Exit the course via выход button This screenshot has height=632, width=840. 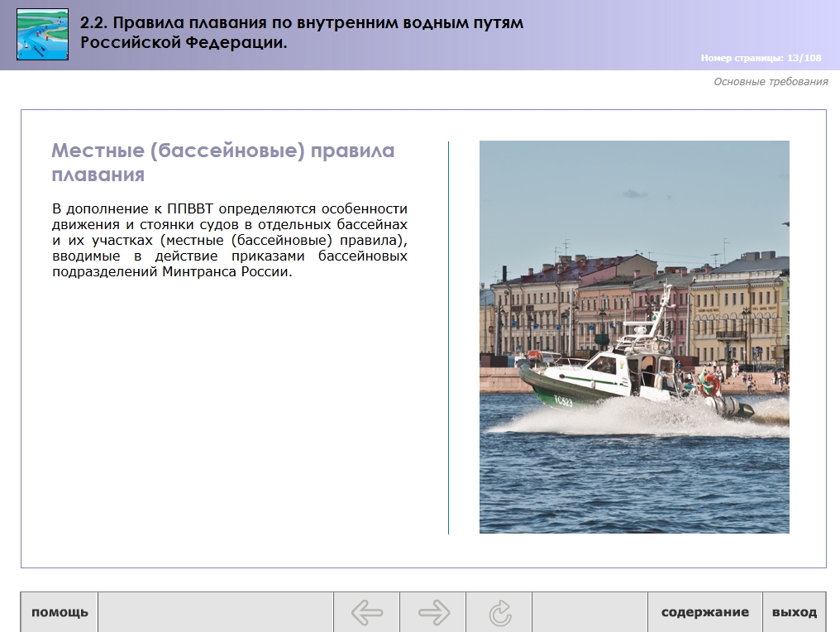tap(794, 612)
